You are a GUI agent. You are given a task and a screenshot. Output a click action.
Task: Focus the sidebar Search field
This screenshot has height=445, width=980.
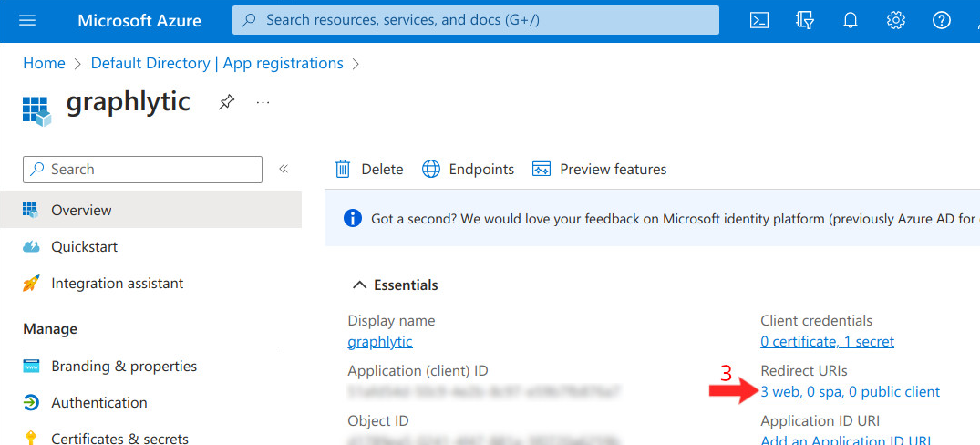point(142,170)
